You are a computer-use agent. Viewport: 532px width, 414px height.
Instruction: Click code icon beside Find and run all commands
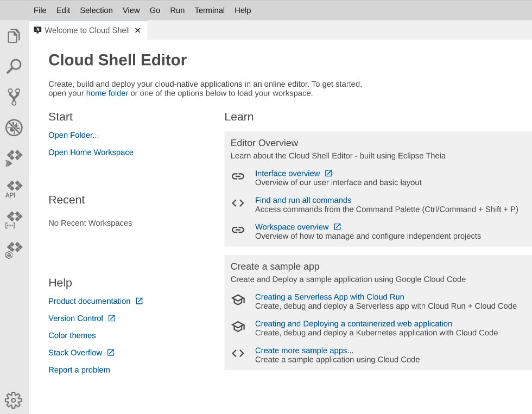(x=238, y=203)
